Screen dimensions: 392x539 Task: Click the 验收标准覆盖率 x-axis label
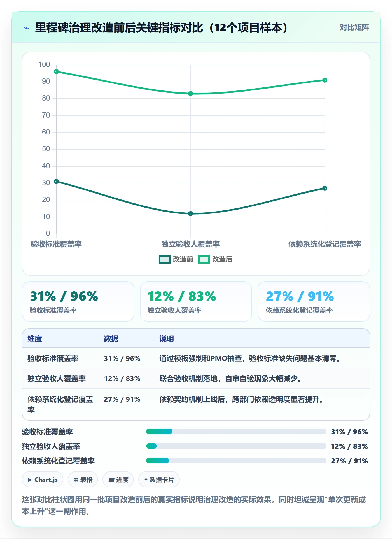point(56,244)
